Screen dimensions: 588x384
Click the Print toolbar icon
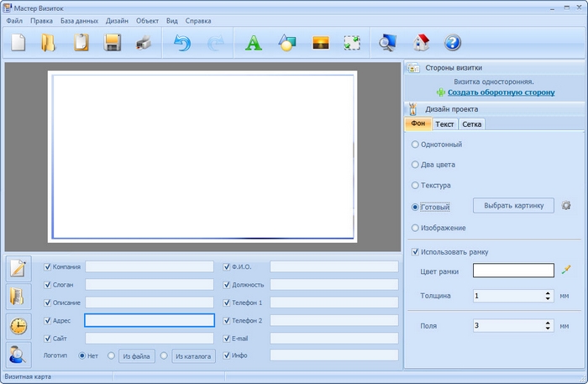tap(144, 43)
